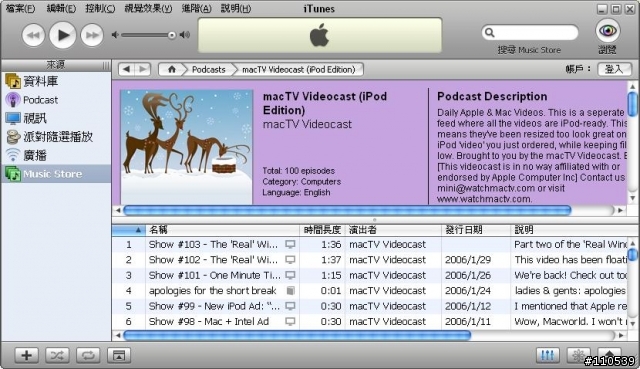
Task: Turn on the visualizer button
Action: tap(578, 355)
